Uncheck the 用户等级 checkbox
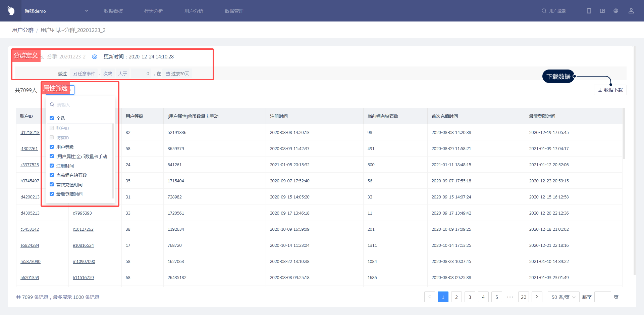Image resolution: width=644 pixels, height=315 pixels. (x=52, y=147)
